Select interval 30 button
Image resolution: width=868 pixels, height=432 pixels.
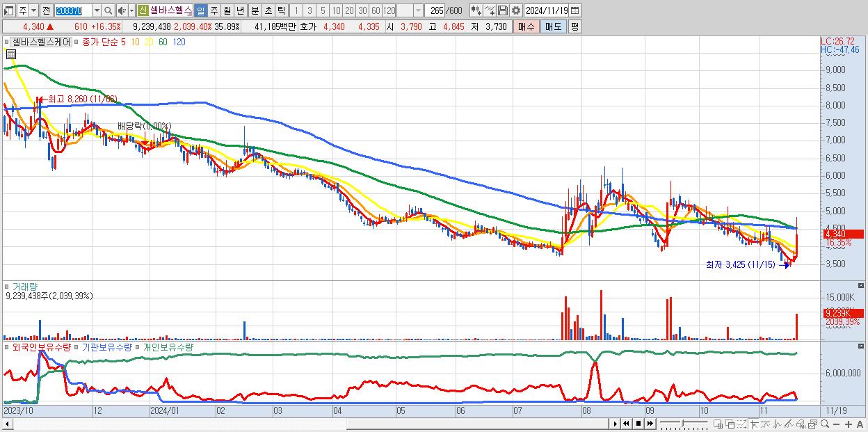click(x=362, y=10)
